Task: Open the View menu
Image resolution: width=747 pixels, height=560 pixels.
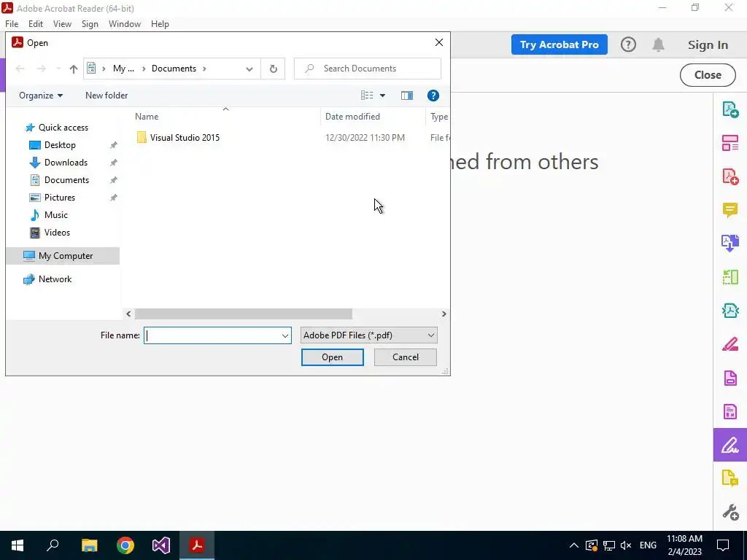Action: (x=62, y=24)
